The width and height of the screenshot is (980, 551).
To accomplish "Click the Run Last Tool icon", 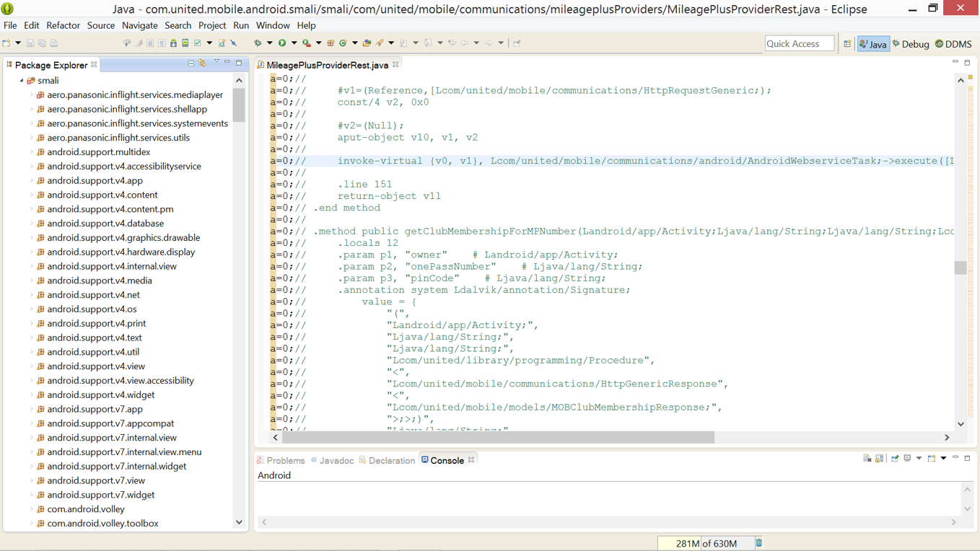I will click(307, 43).
